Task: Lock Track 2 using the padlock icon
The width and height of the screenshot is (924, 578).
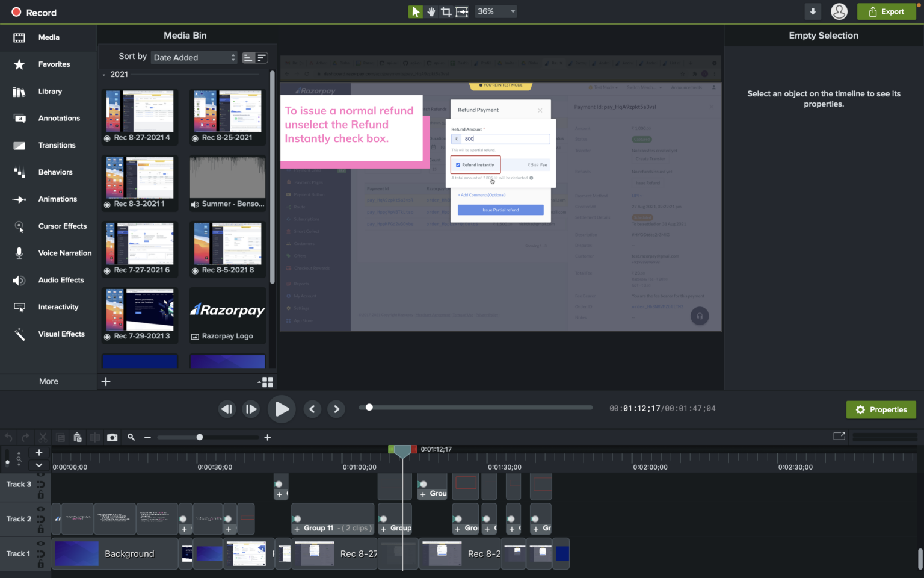Action: (x=40, y=529)
